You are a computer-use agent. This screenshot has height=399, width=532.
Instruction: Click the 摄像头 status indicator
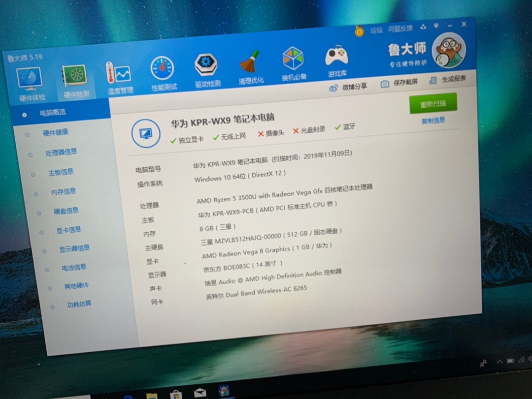271,133
